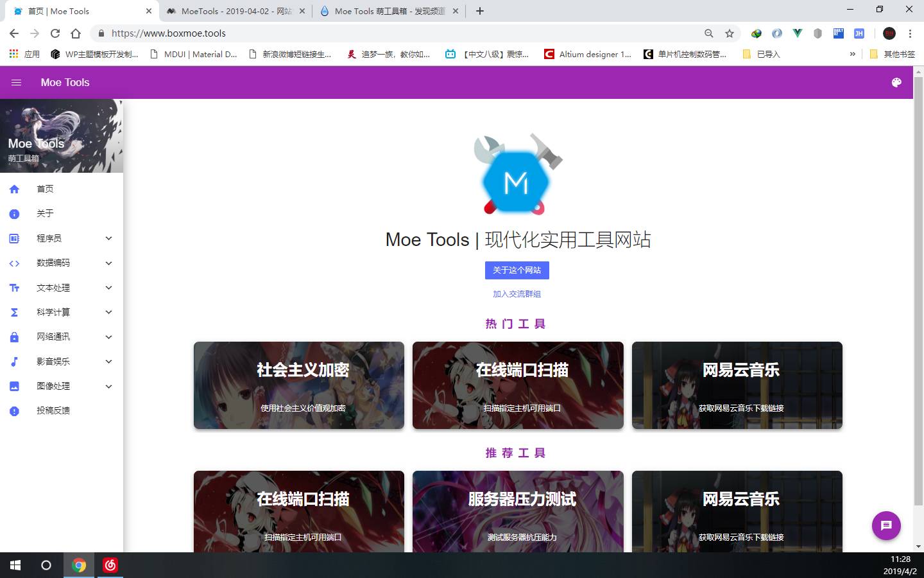Click the info icon beside 关于

(14, 214)
